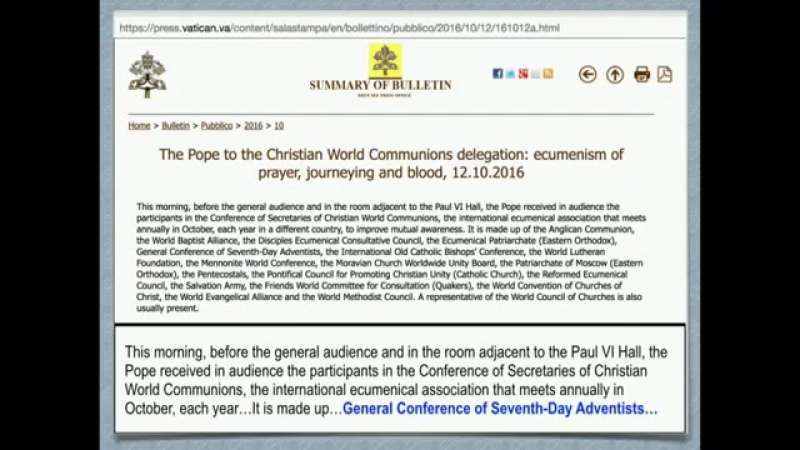
Task: Click the Twitter share icon
Action: [x=510, y=73]
